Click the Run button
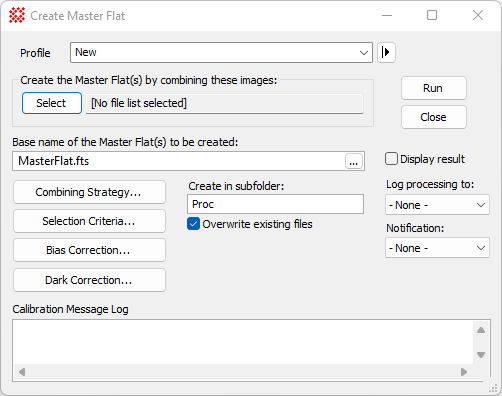Viewport: 502px width, 396px height. click(434, 88)
